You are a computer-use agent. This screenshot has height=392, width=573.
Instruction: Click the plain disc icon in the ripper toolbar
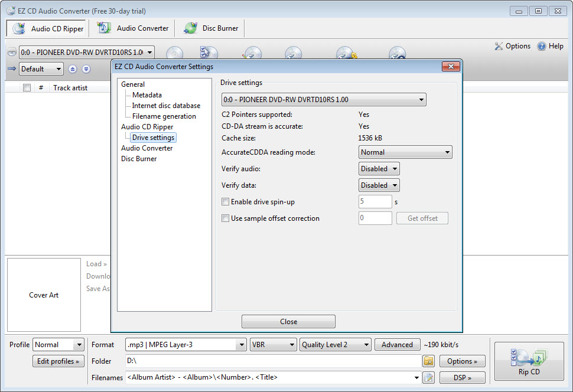(x=175, y=53)
